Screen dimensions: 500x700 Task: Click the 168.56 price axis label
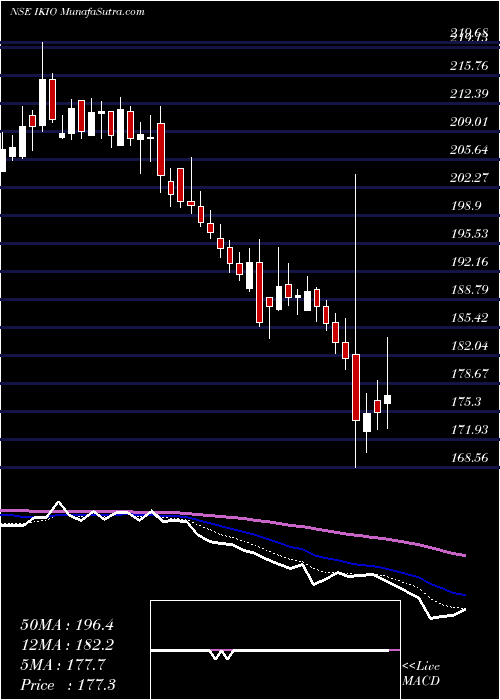[x=468, y=458]
